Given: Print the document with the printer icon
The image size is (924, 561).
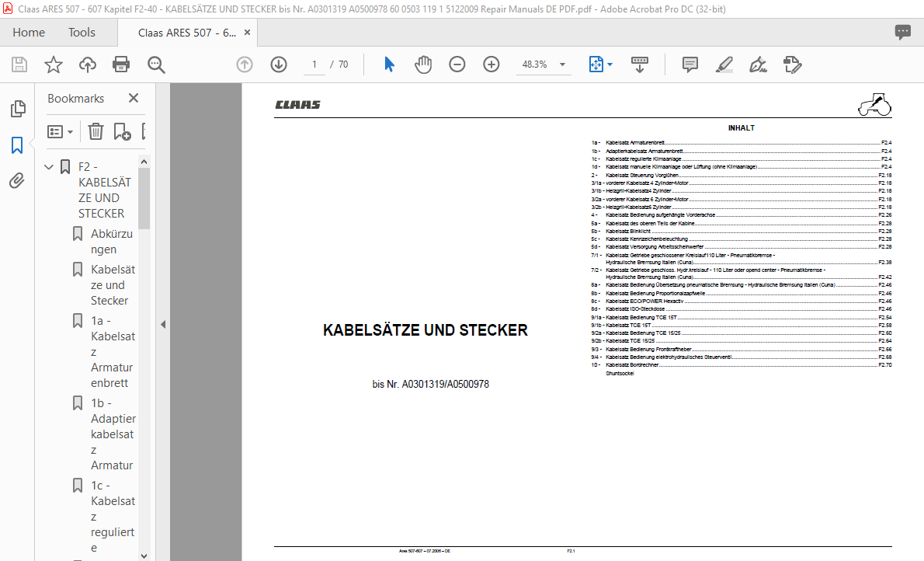Looking at the screenshot, I should coord(121,64).
